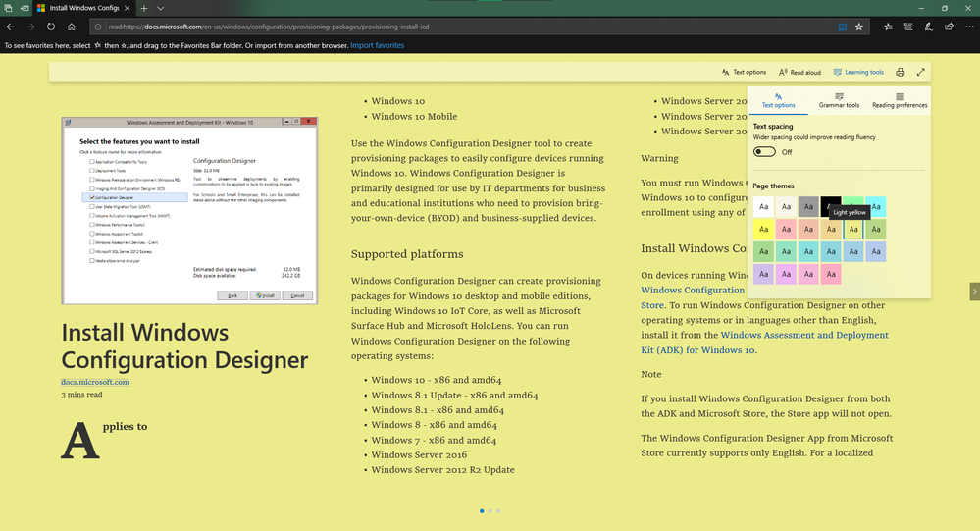Select the third page indicator dot
Viewport: 980px width, 531px height.
pos(497,511)
